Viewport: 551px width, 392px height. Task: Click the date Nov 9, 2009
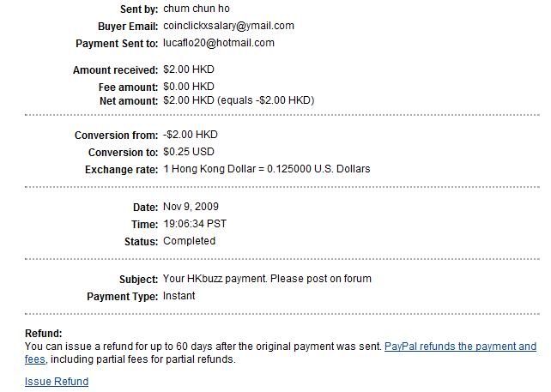coord(192,207)
